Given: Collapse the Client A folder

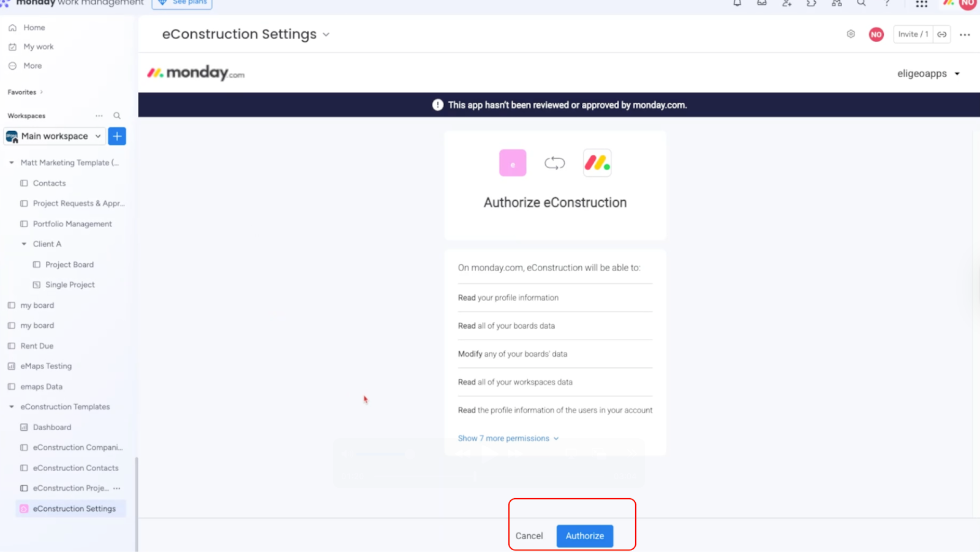Looking at the screenshot, I should click(x=24, y=244).
